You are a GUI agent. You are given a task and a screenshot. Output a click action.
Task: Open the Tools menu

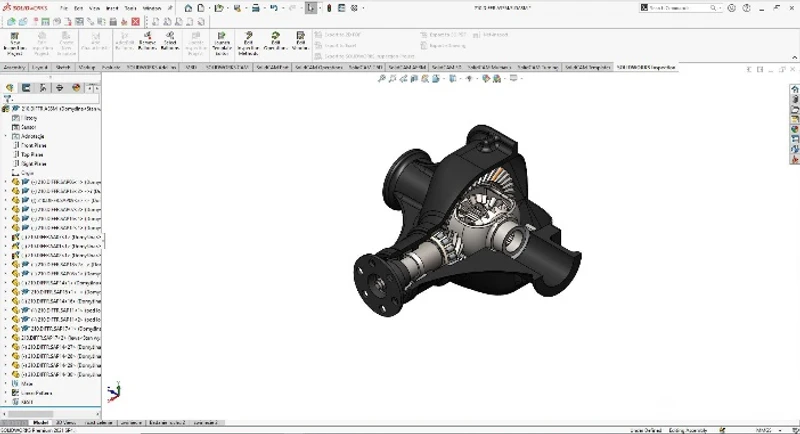coord(130,8)
